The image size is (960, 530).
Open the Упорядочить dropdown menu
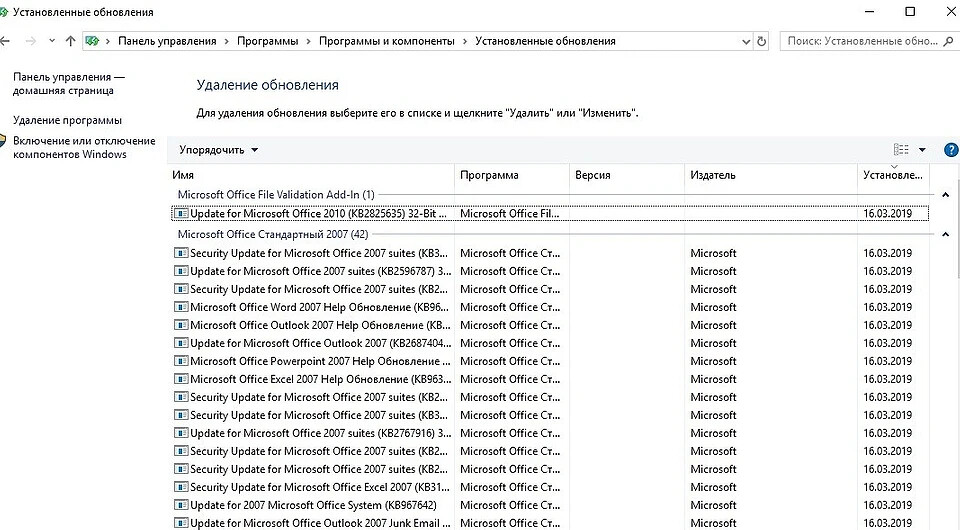coord(218,150)
